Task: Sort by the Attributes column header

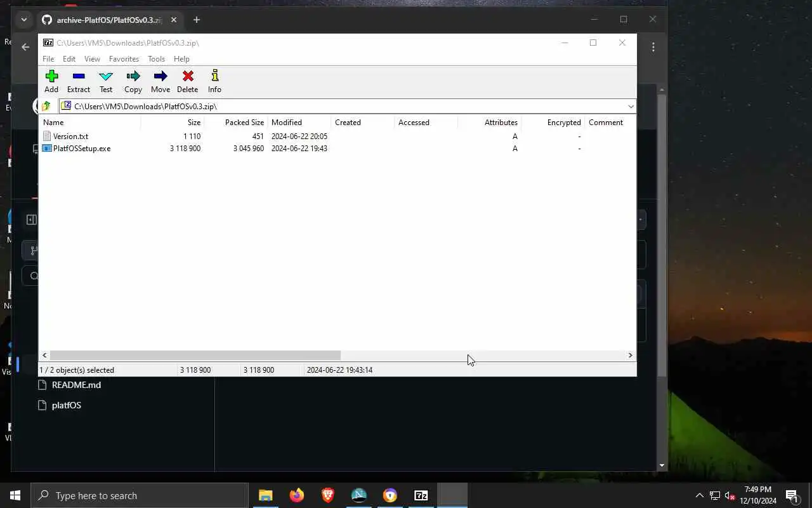Action: click(489, 123)
